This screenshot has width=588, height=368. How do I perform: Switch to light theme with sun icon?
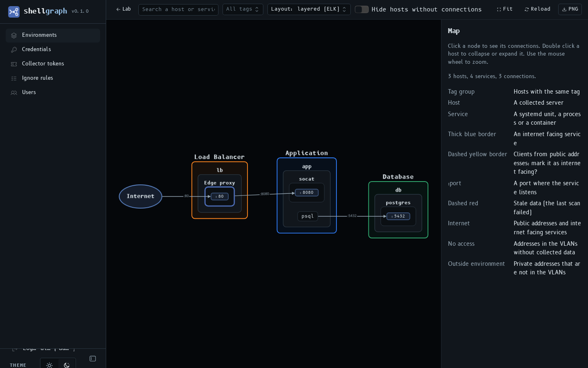click(x=49, y=365)
